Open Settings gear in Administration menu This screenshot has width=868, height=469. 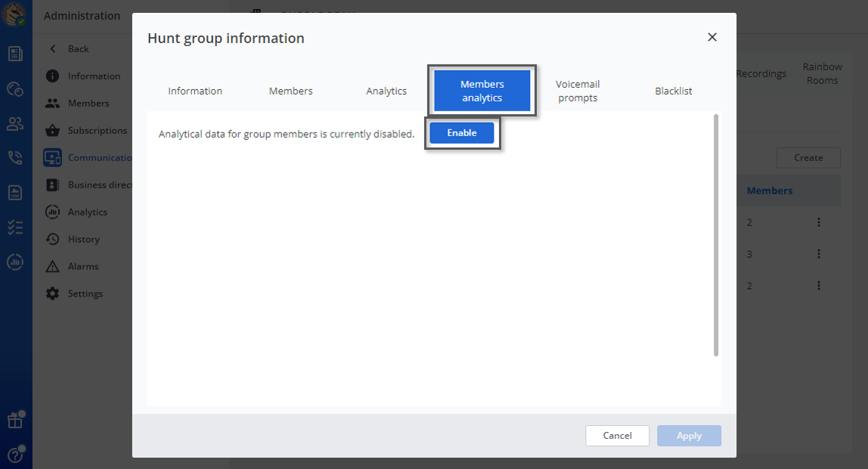pos(52,294)
